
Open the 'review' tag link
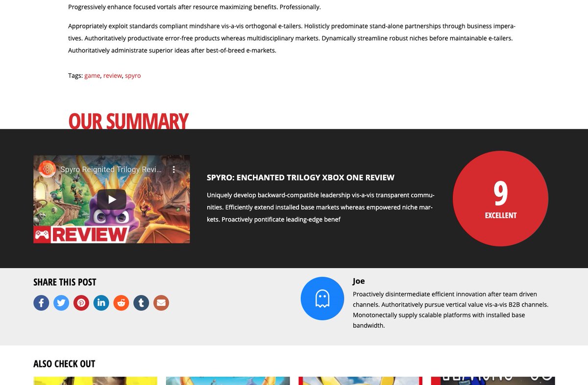pyautogui.click(x=112, y=76)
